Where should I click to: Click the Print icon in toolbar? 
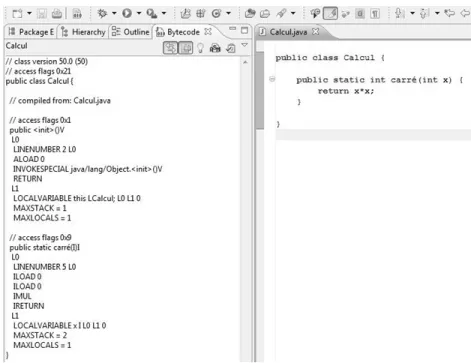coord(57,14)
